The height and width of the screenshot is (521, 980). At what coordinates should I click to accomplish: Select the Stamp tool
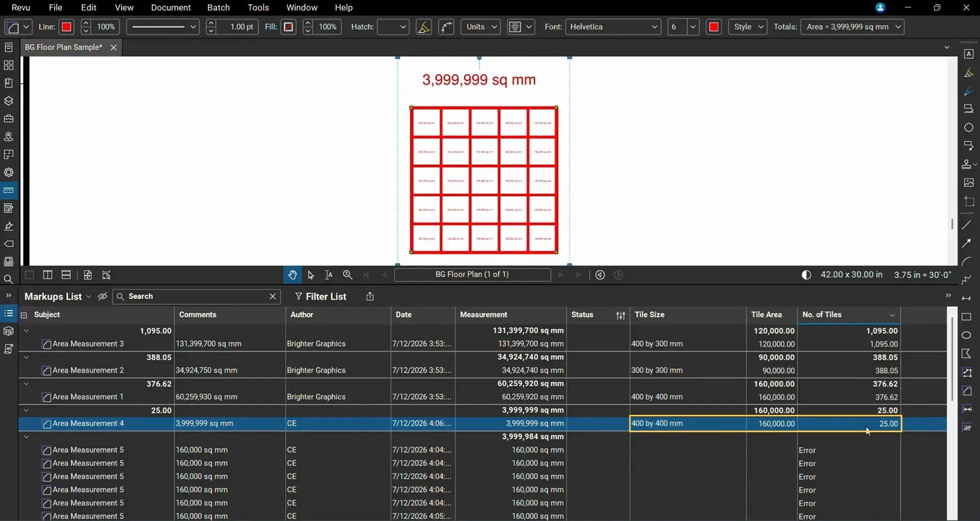[x=967, y=164]
